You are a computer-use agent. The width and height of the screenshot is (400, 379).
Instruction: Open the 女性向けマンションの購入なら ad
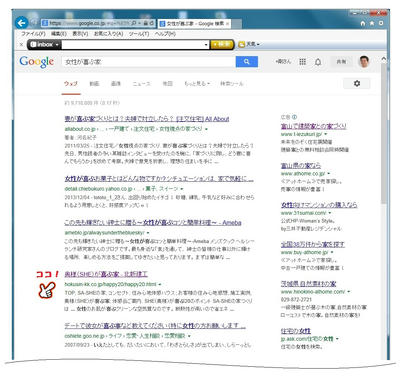[319, 205]
